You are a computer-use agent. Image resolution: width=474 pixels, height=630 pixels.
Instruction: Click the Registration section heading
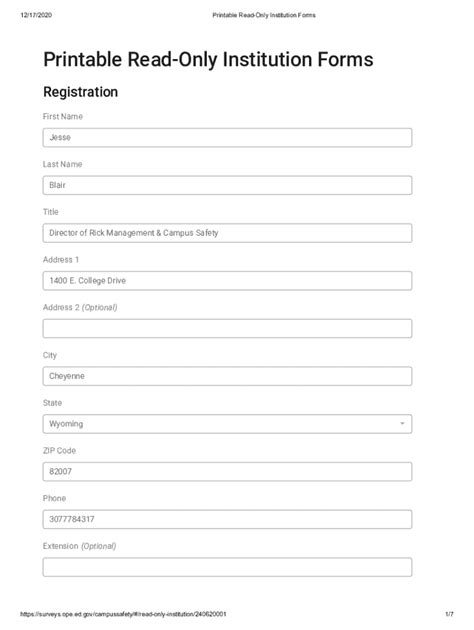(x=80, y=92)
